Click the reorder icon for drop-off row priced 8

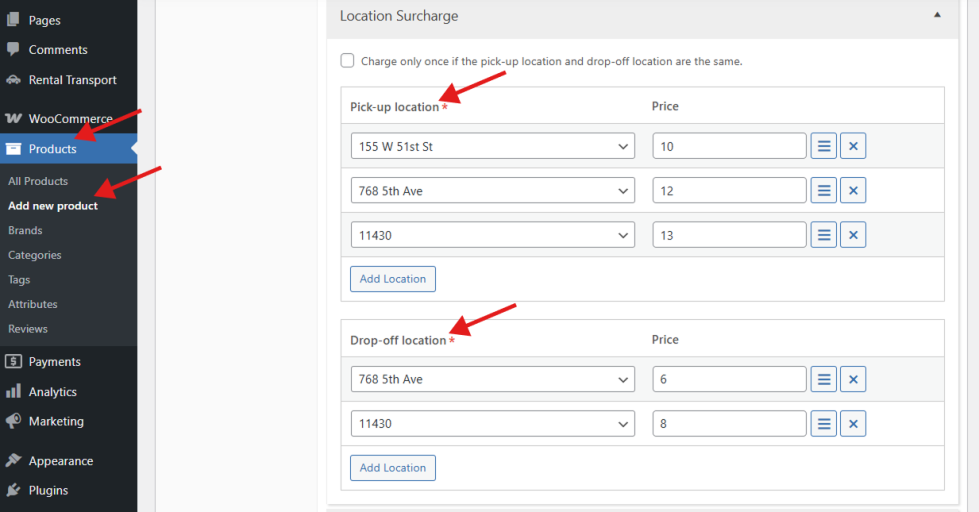pos(823,423)
